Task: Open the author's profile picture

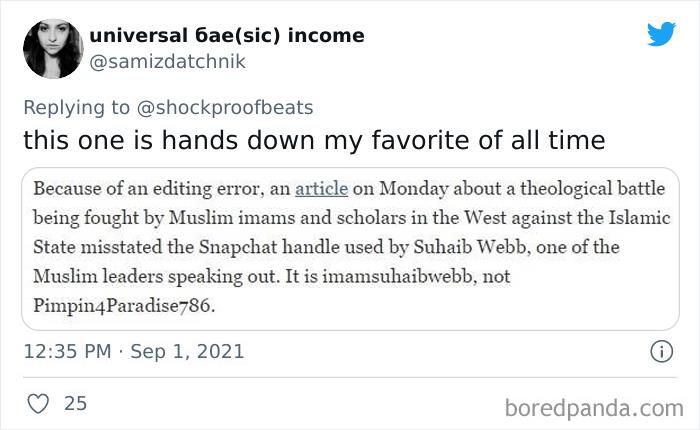Action: tap(52, 48)
